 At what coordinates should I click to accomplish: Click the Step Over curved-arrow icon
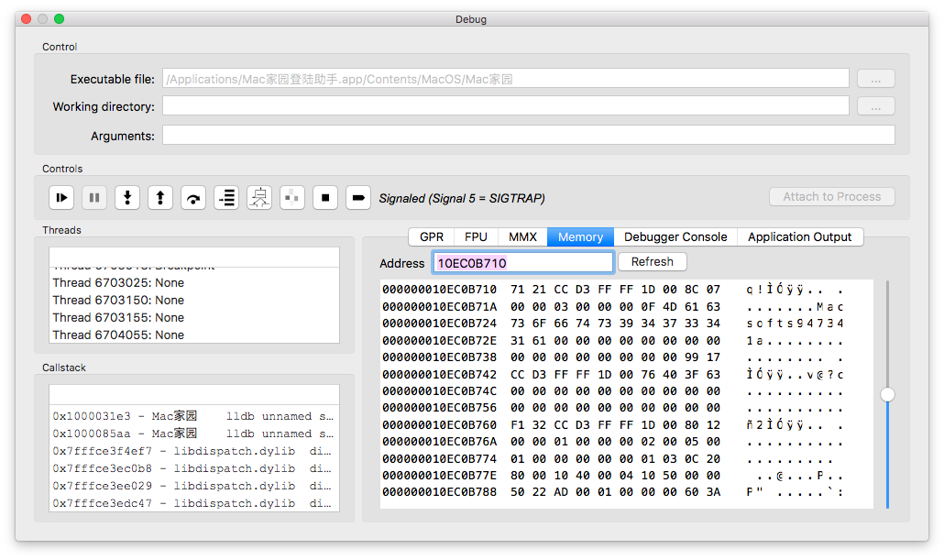tap(193, 197)
